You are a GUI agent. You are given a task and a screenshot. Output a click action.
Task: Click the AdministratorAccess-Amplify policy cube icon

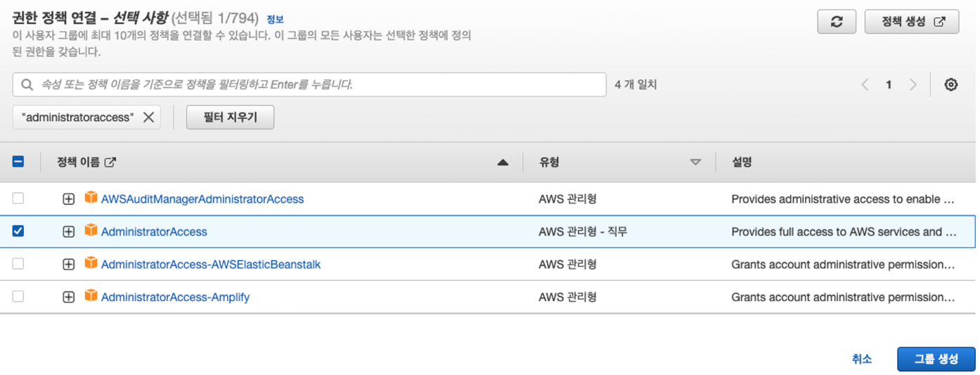(91, 296)
